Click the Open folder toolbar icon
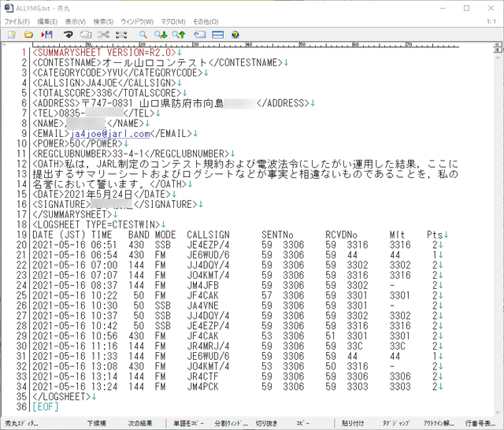The width and height of the screenshot is (504, 430). coord(28,35)
